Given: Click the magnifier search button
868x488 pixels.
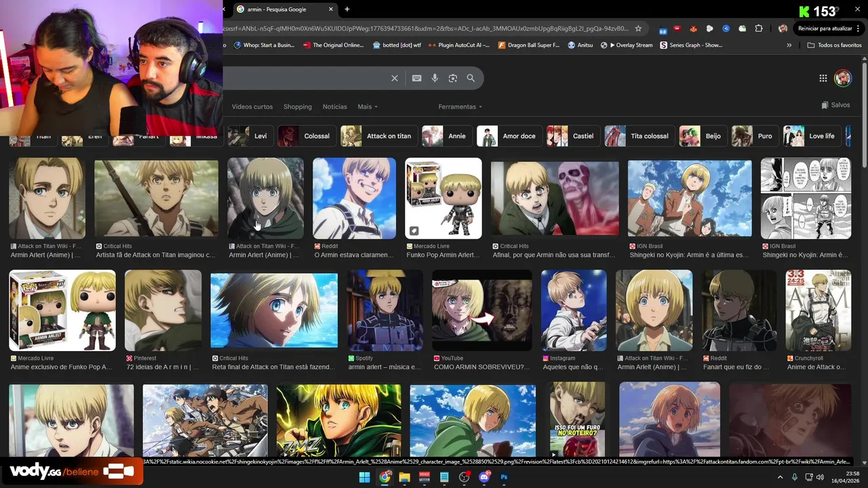Looking at the screenshot, I should 471,79.
